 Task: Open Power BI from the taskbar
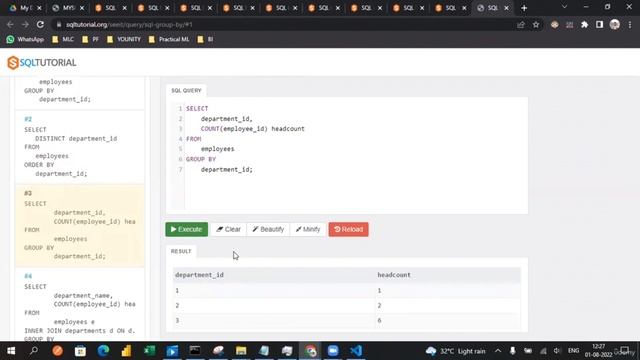point(126,351)
